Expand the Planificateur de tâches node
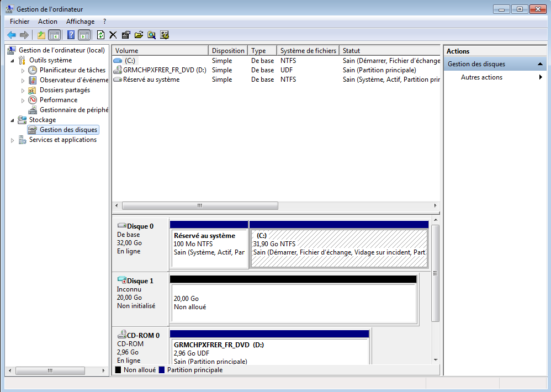Image resolution: width=551 pixels, height=392 pixels. (x=23, y=71)
